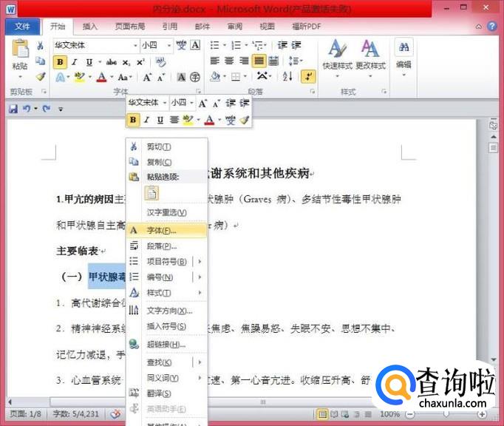Toggle Italic in the ribbon font group
The image size is (504, 426).
click(x=75, y=62)
